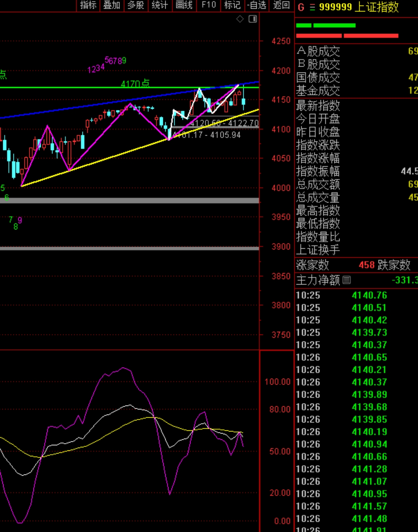The width and height of the screenshot is (418, 532).
Task: Click the red sell-strength bar
Action: click(x=347, y=36)
